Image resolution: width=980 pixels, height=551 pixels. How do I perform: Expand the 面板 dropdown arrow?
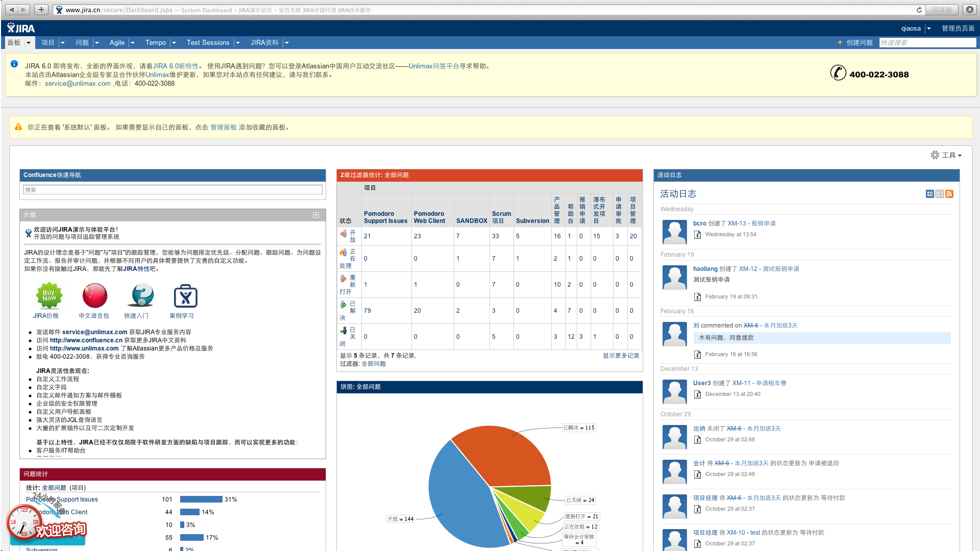click(29, 43)
